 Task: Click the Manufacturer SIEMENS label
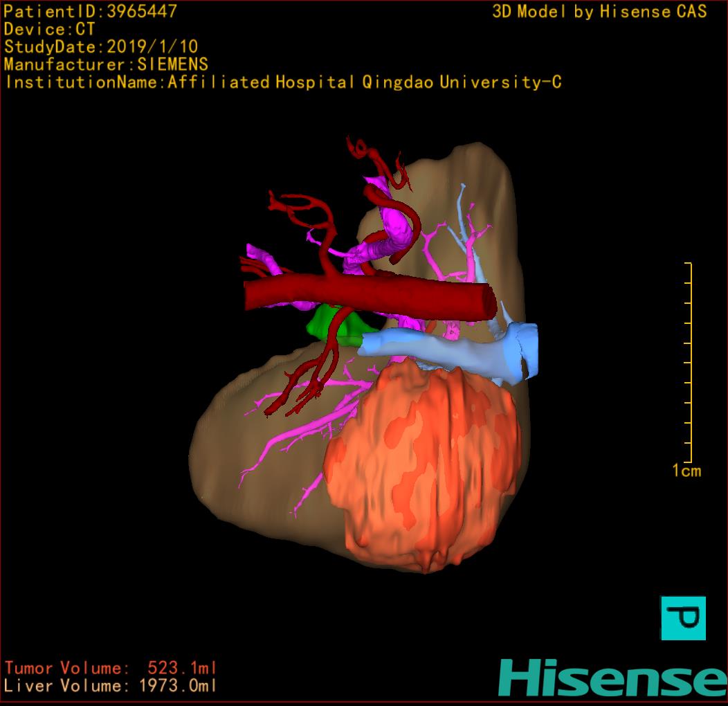click(106, 64)
